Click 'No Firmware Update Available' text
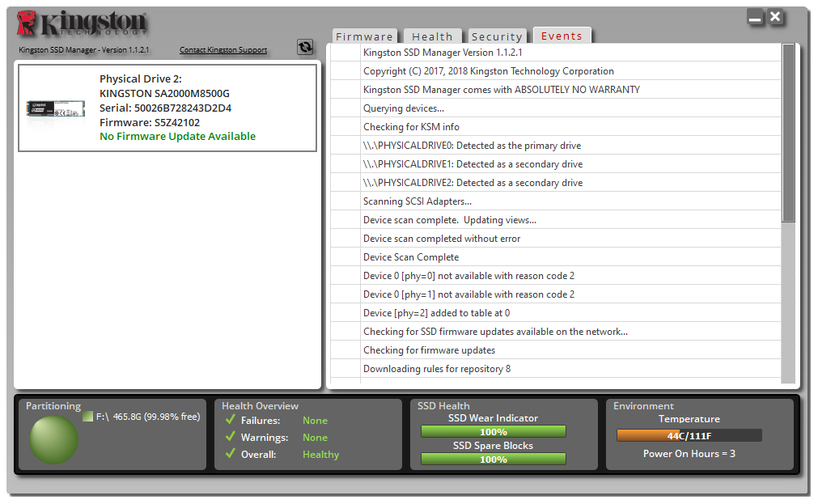This screenshot has width=818, height=504. pyautogui.click(x=177, y=136)
